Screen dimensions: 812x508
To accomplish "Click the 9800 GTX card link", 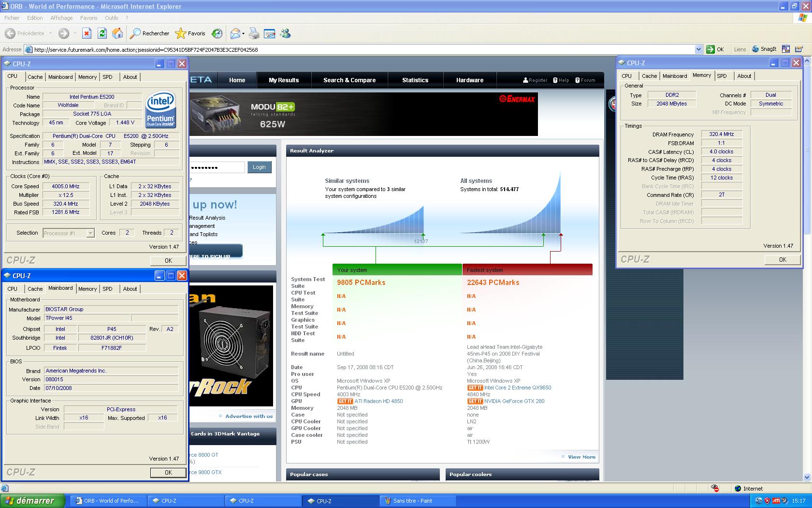I will point(206,472).
